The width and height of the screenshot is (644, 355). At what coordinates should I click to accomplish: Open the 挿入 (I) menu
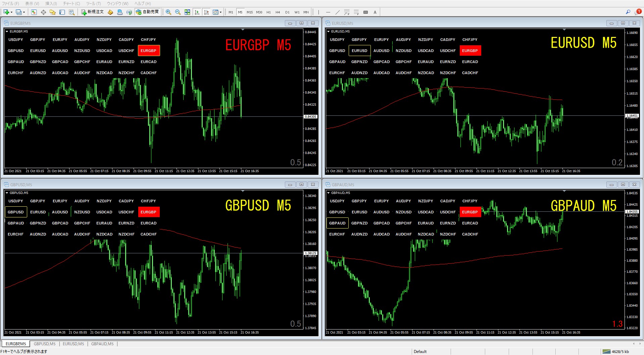point(51,4)
